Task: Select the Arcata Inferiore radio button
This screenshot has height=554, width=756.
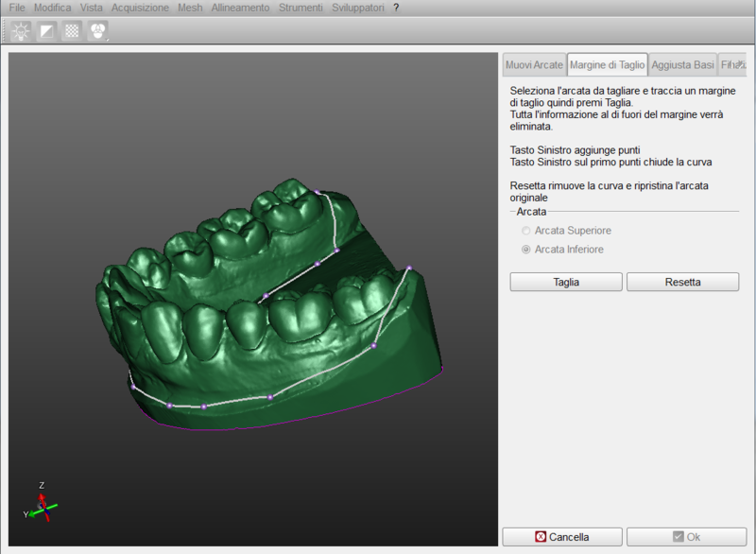Action: 525,250
